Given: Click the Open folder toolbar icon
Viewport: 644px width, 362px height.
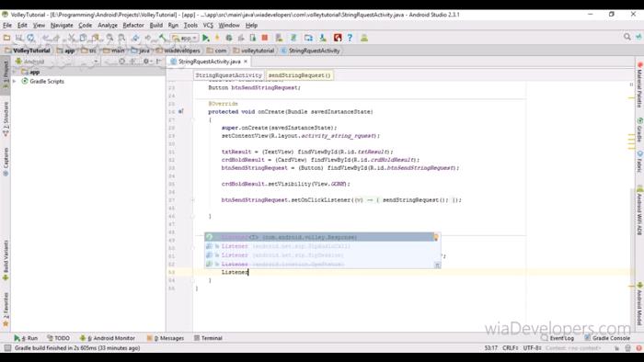Looking at the screenshot, I should tap(6, 38).
